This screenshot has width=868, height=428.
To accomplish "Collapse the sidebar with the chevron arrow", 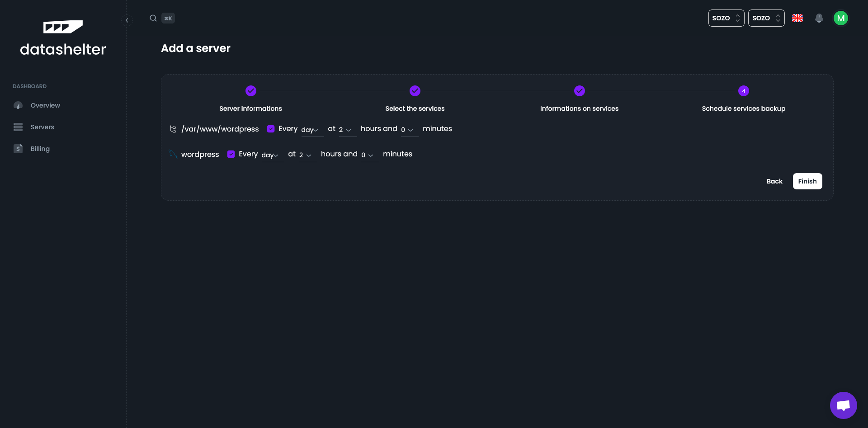I will (x=127, y=20).
